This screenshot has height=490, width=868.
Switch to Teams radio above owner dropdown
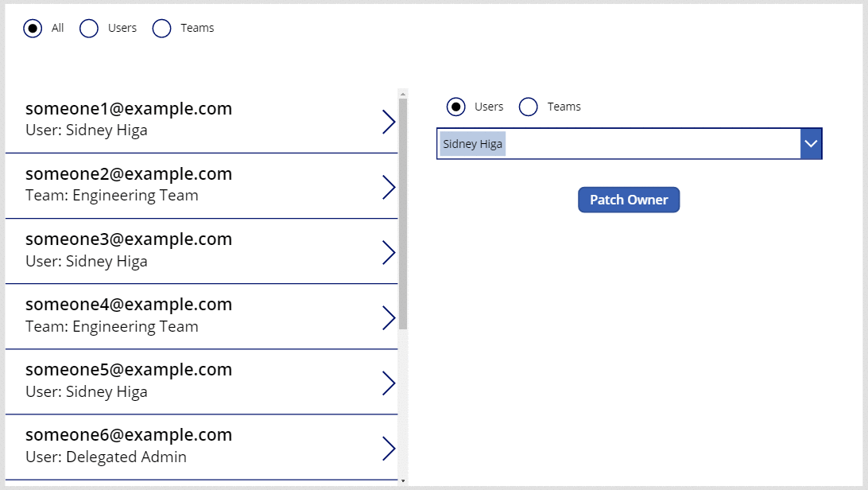529,107
